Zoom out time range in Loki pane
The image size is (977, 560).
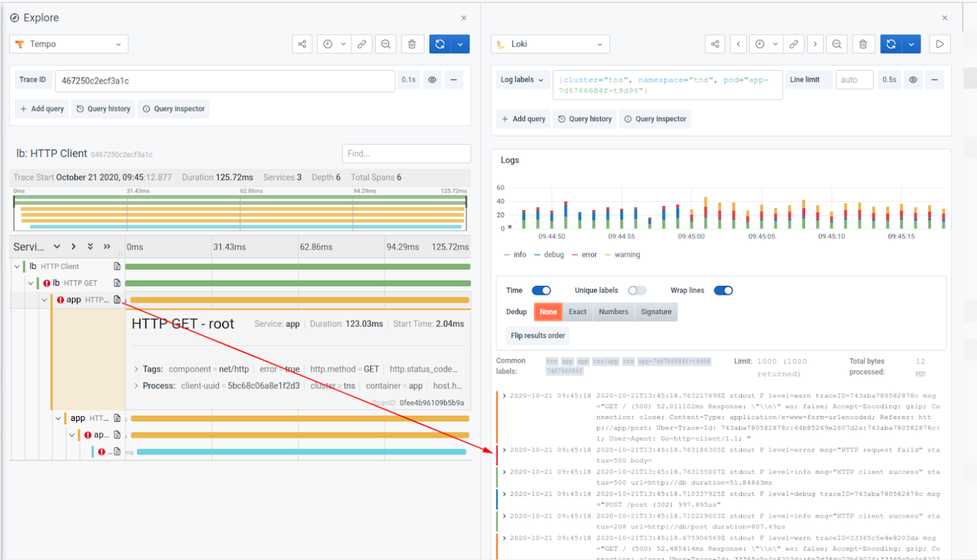837,44
